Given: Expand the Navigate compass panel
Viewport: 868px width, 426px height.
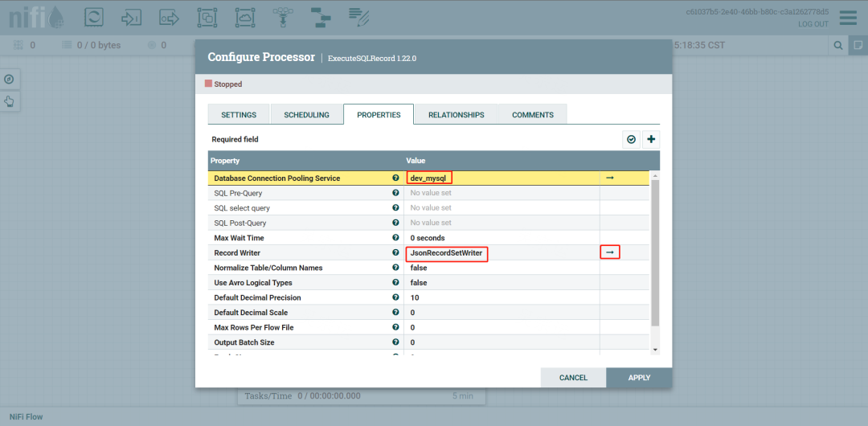Looking at the screenshot, I should point(9,80).
